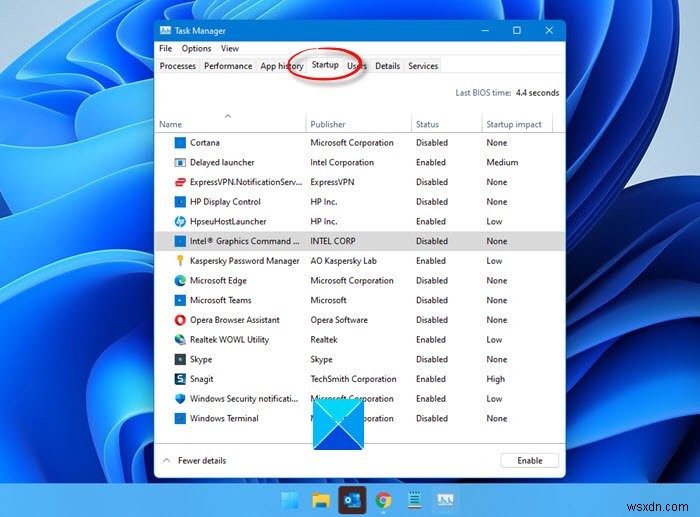This screenshot has height=517, width=700.
Task: Click the Intel Graphics Command icon
Action: coord(180,241)
